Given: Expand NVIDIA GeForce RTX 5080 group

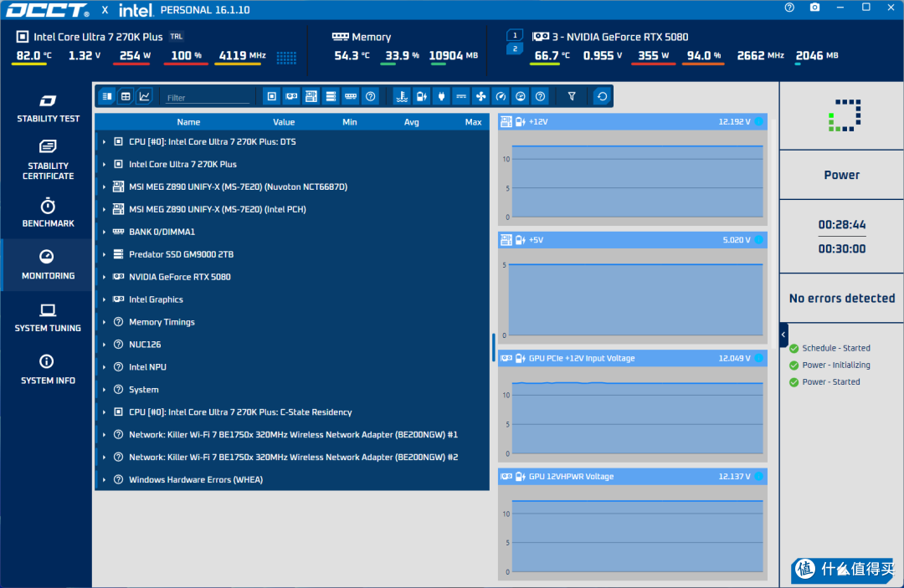Looking at the screenshot, I should click(x=105, y=277).
